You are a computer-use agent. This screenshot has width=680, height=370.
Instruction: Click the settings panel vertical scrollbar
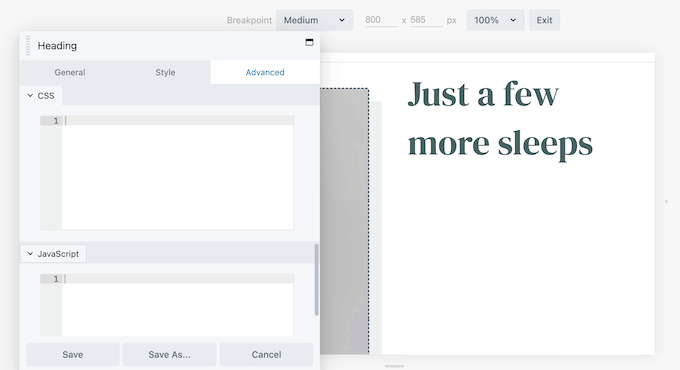317,279
